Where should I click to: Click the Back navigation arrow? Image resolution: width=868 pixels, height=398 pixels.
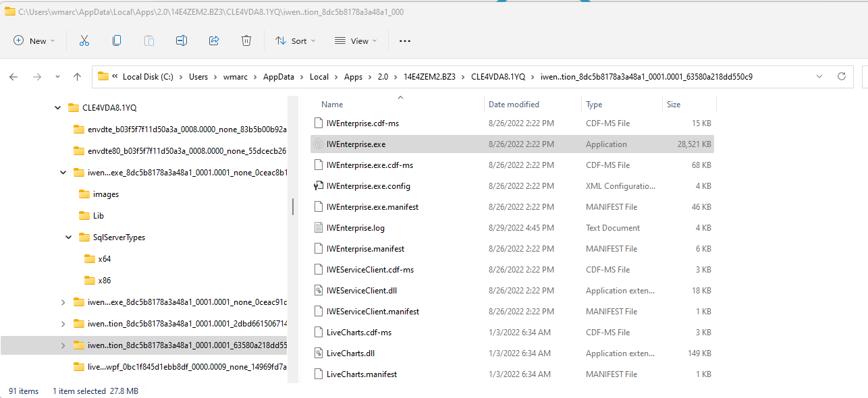[13, 77]
